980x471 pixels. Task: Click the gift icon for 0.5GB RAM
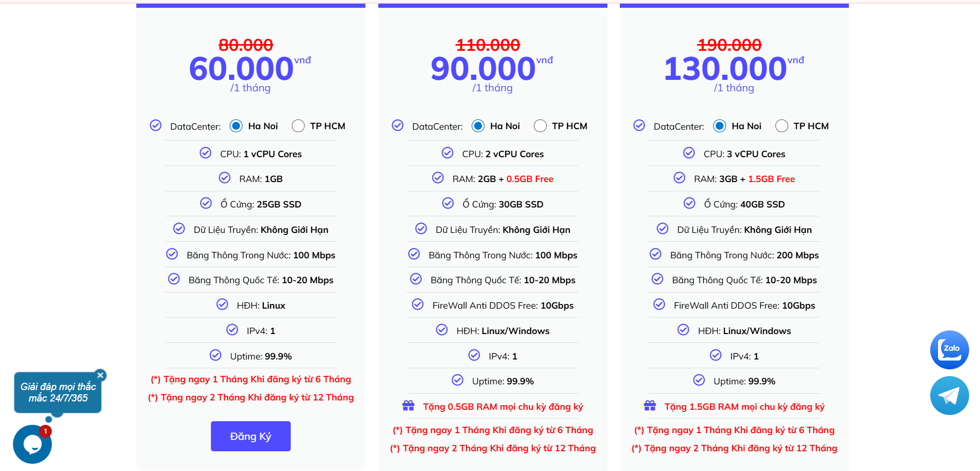click(x=408, y=406)
